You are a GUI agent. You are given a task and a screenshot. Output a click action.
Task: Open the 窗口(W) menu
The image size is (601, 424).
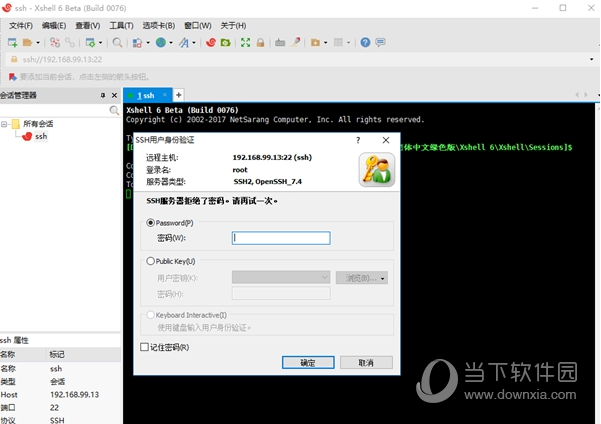(197, 26)
